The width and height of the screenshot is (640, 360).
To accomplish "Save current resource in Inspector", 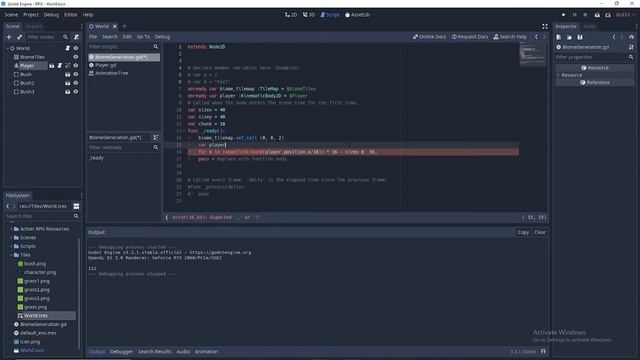I will [580, 37].
